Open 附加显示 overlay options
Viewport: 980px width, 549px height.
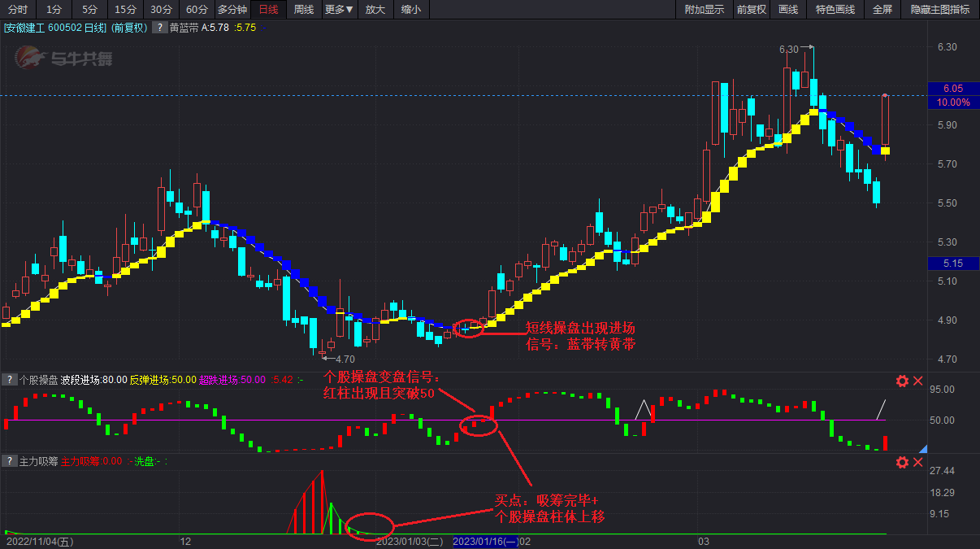click(x=705, y=10)
